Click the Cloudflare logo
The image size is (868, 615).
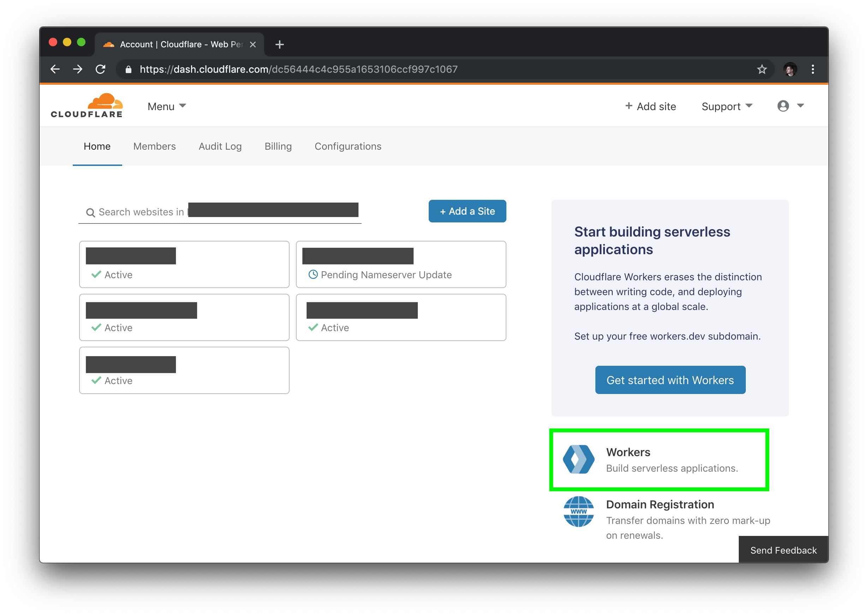(x=87, y=106)
